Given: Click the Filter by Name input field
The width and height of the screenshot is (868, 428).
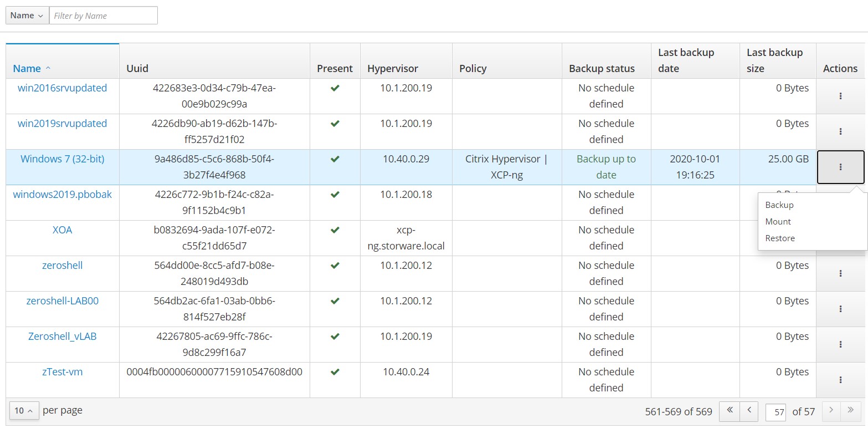Looking at the screenshot, I should point(104,16).
